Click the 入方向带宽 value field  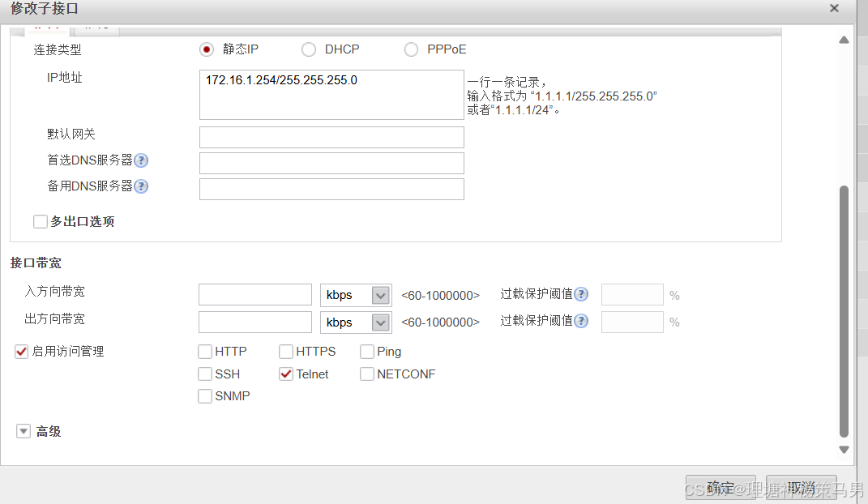coord(255,295)
